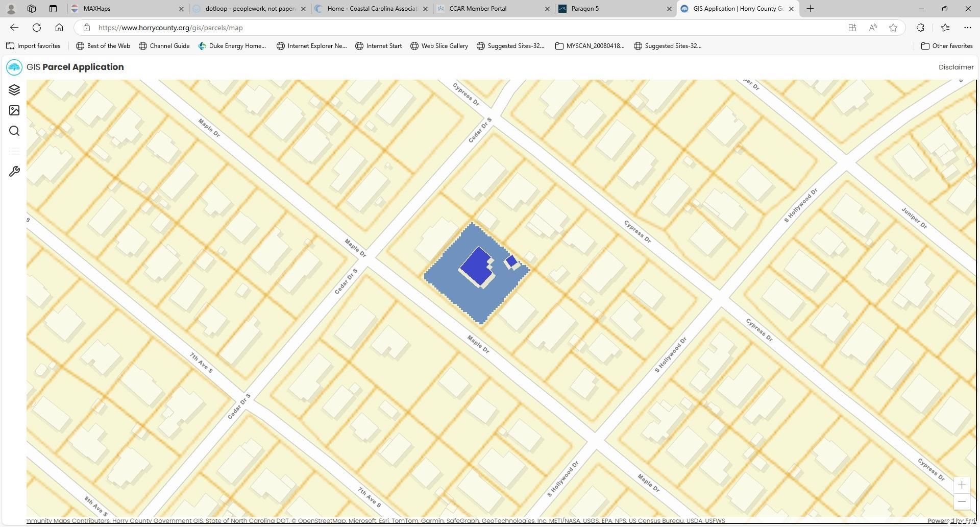Zoom in on the map

tap(961, 485)
